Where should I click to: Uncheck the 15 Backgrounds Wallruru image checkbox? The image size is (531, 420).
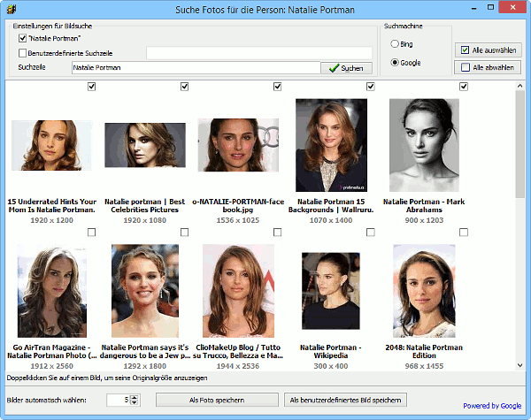[371, 87]
